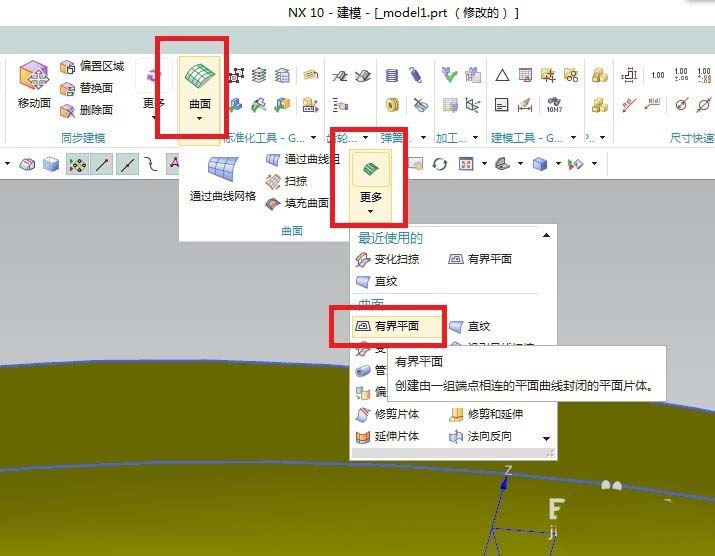Expand 更多 in 同步建模 group
This screenshot has height=556, width=715.
(154, 90)
